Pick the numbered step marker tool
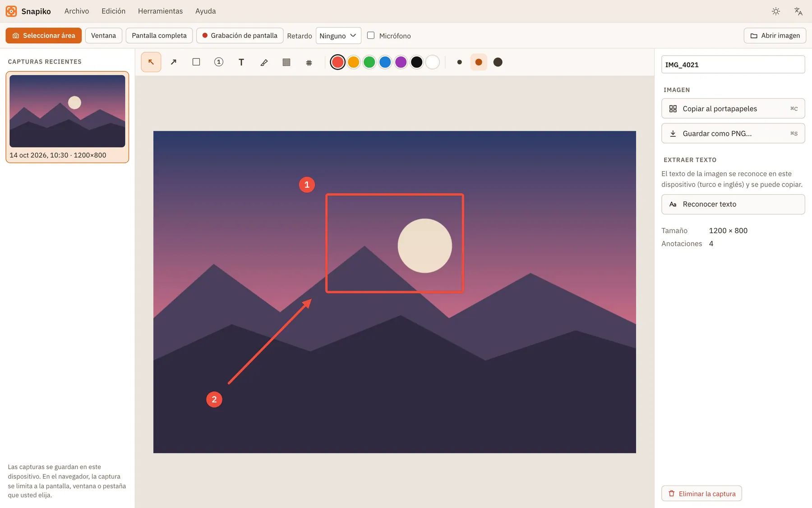The image size is (812, 508). [x=219, y=62]
